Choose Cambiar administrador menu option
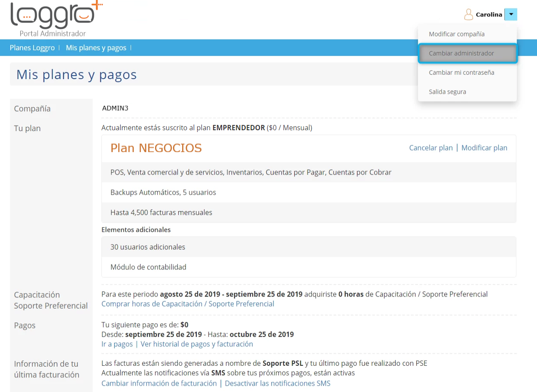 pyautogui.click(x=461, y=53)
